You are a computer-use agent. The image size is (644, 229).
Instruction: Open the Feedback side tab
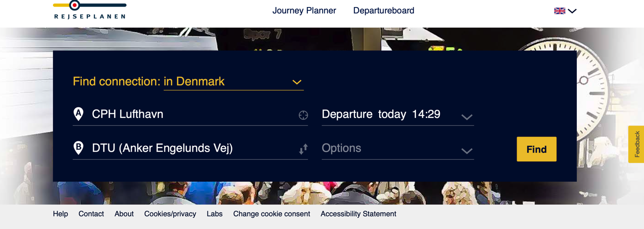[637, 144]
